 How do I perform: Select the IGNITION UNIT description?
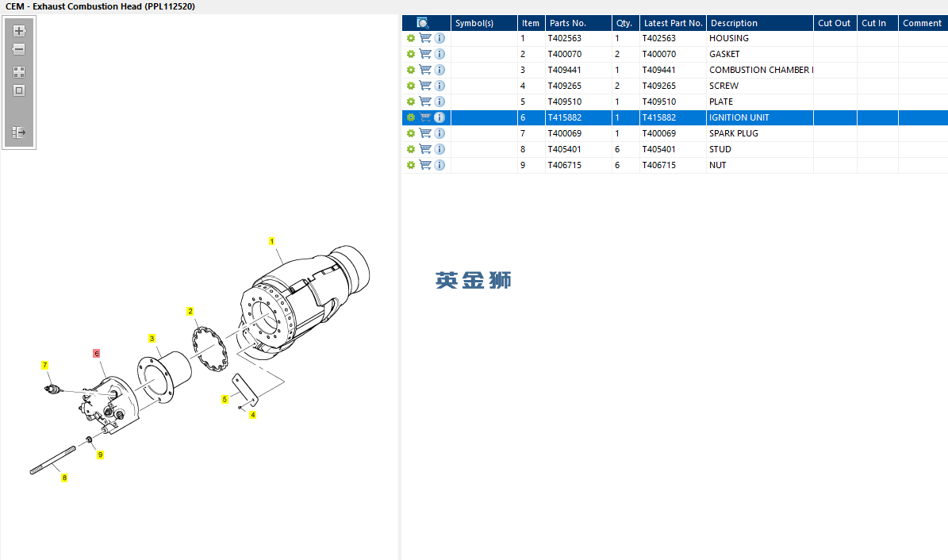pos(759,117)
